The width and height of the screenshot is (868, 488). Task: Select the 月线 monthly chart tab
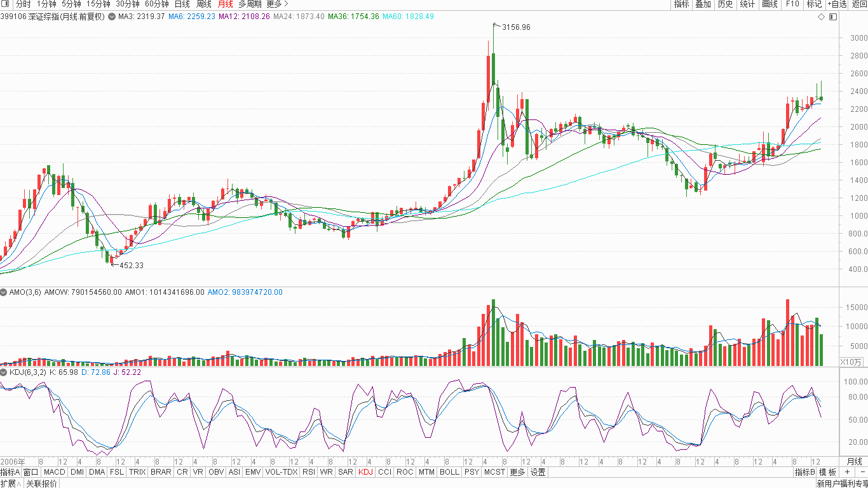[x=226, y=4]
